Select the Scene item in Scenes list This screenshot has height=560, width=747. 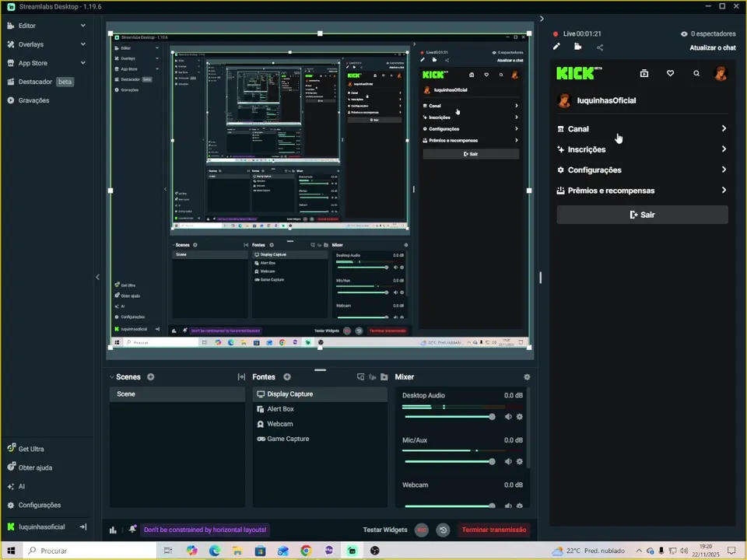[177, 394]
